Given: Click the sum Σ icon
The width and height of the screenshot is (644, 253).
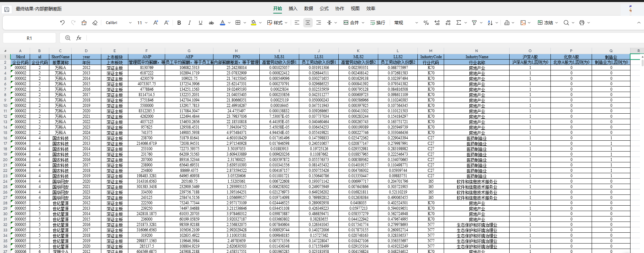Looking at the screenshot, I should pyautogui.click(x=459, y=23).
